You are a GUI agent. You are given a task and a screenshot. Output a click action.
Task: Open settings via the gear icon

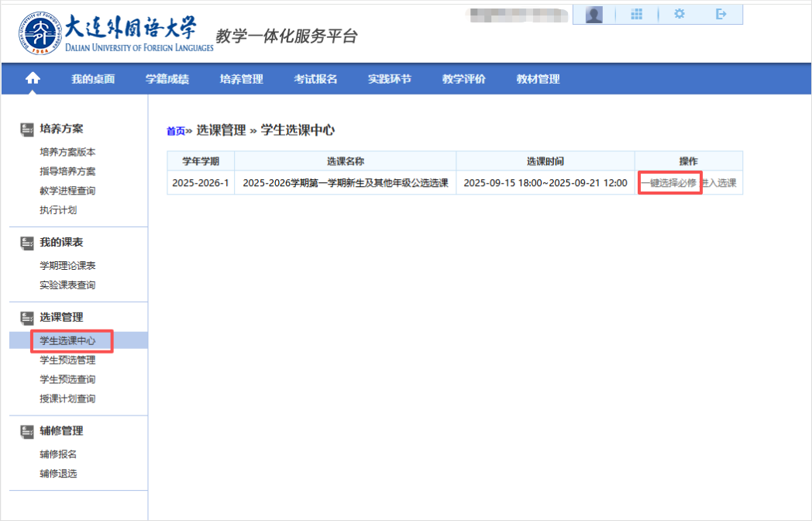[680, 14]
